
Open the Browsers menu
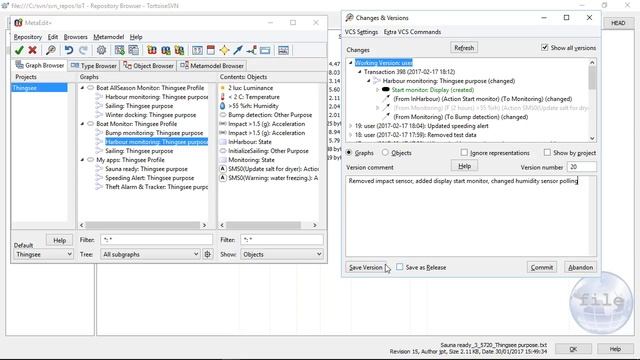(76, 37)
